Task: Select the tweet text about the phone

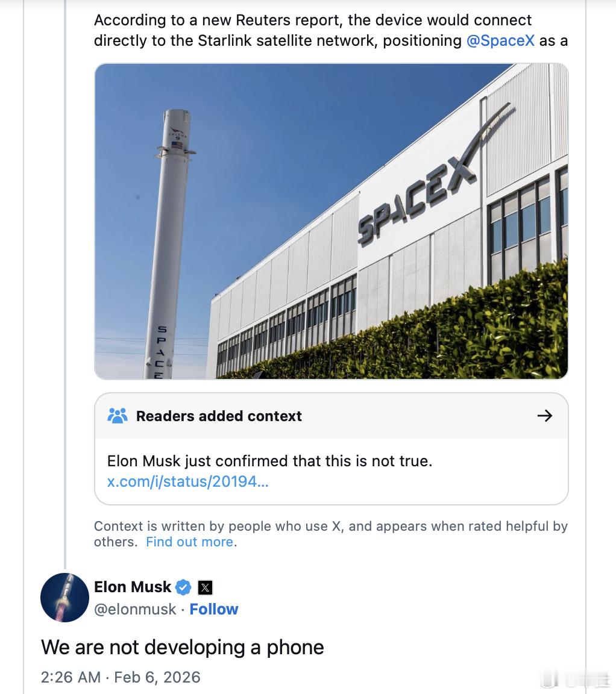Action: tap(182, 648)
